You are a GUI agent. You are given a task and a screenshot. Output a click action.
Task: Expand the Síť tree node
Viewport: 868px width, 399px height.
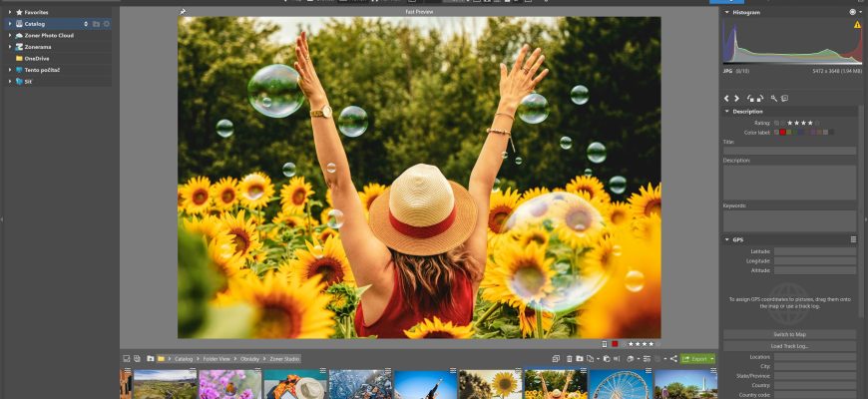point(10,82)
